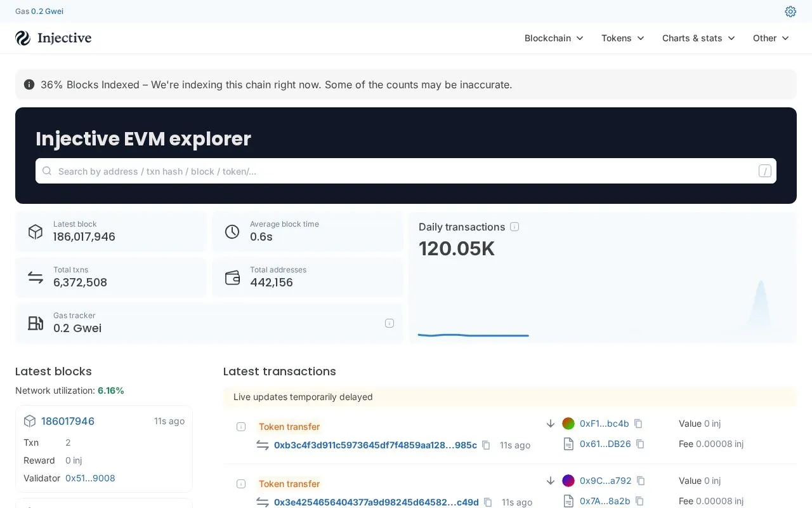The width and height of the screenshot is (812, 508).
Task: Copy transaction hash ending 985c
Action: click(486, 445)
